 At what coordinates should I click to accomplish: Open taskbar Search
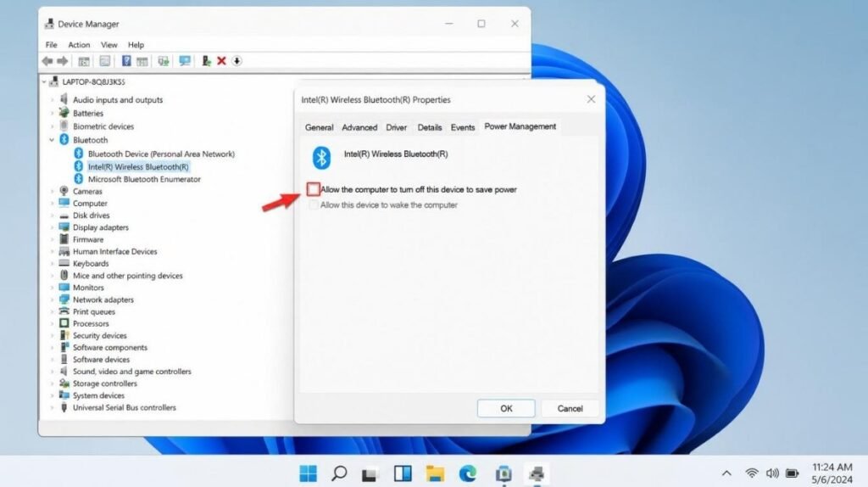click(x=339, y=473)
